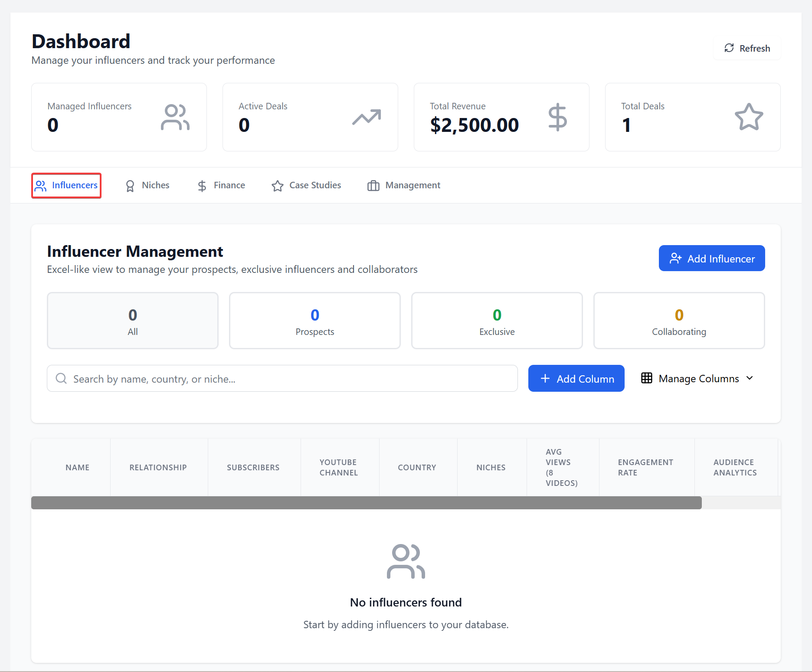Screen dimensions: 812x672
Task: Click the large people icon above 'No influencers found'
Action: click(406, 561)
